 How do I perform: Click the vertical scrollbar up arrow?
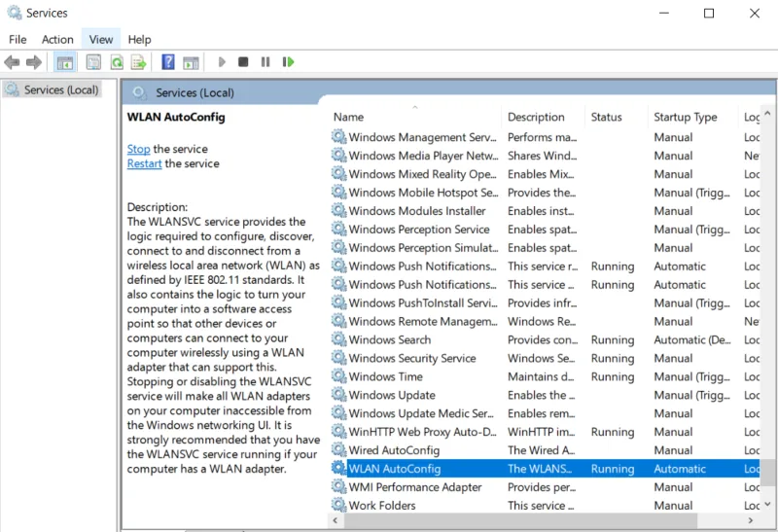click(767, 113)
